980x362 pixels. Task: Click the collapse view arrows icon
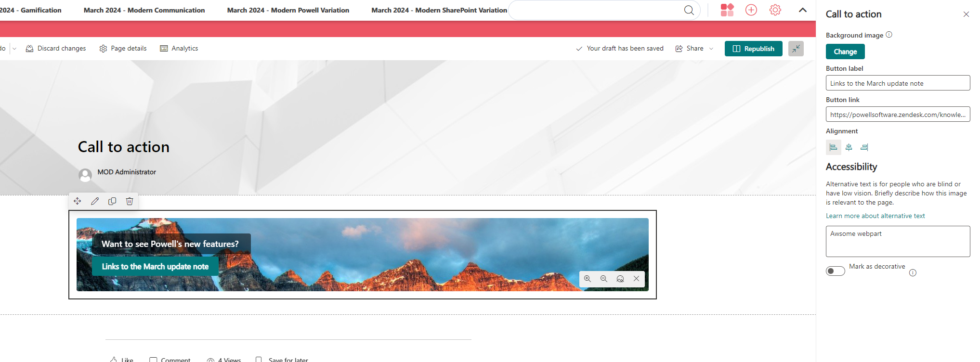pyautogui.click(x=796, y=49)
